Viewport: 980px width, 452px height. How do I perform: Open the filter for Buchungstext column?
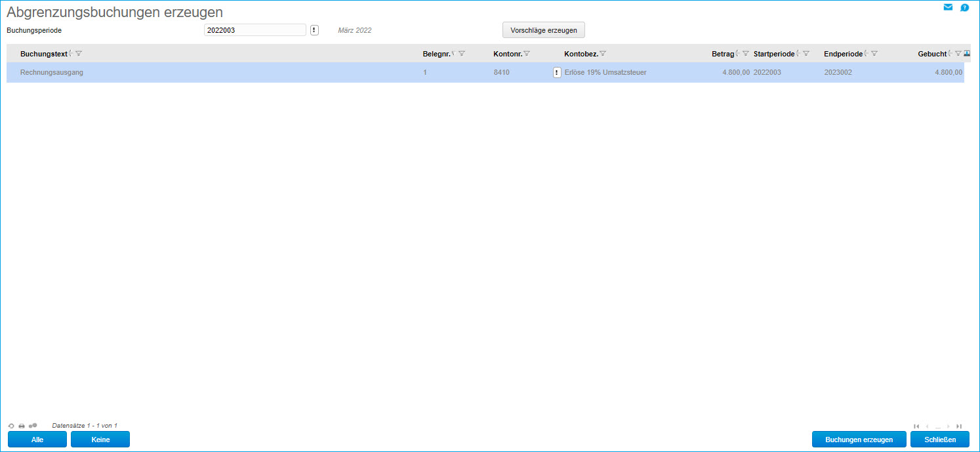[x=79, y=54]
